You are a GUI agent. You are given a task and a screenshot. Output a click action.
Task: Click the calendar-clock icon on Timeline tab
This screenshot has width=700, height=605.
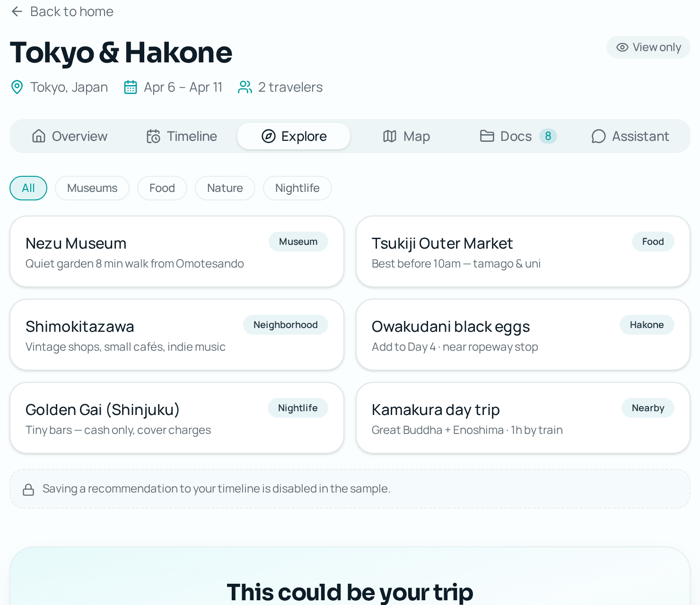point(153,136)
